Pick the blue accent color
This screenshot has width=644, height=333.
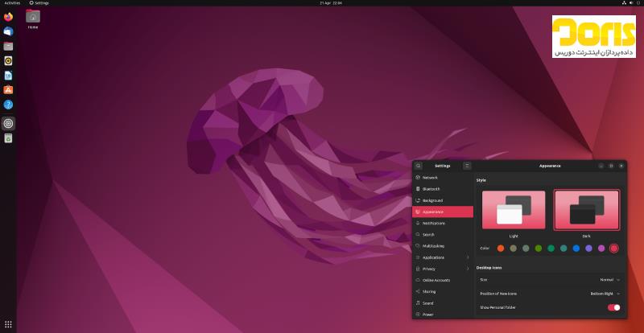pyautogui.click(x=576, y=249)
